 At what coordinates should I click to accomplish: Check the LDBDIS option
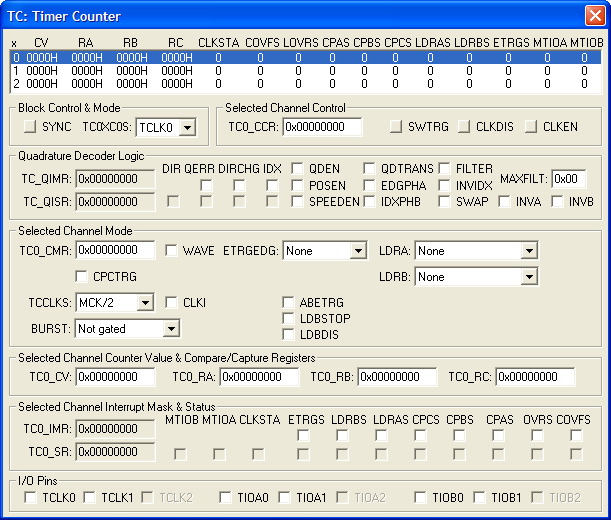[x=288, y=334]
